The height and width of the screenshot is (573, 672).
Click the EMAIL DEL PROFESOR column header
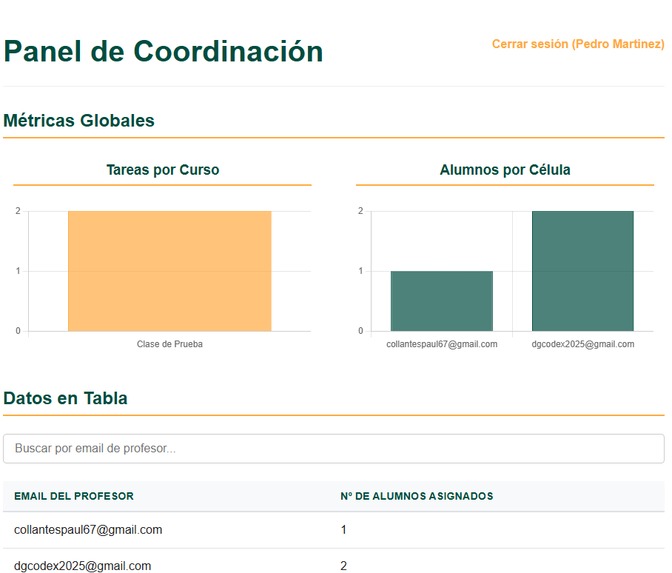(74, 496)
